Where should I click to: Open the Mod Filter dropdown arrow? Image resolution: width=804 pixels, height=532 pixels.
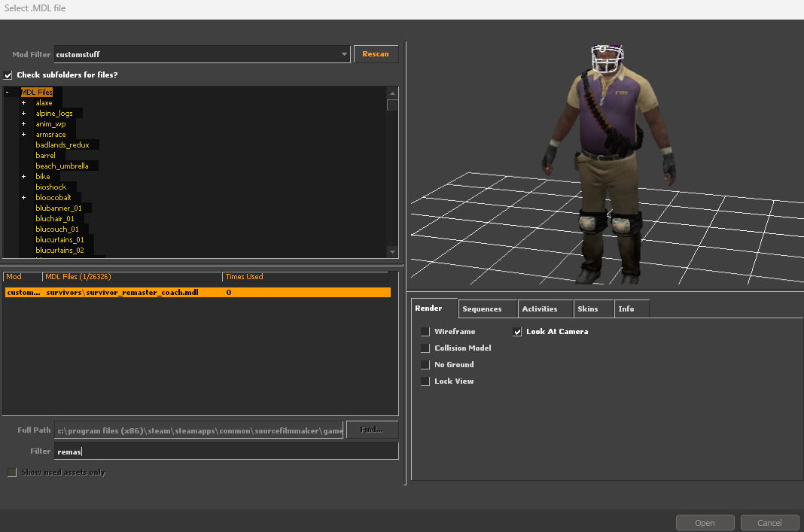pyautogui.click(x=344, y=54)
